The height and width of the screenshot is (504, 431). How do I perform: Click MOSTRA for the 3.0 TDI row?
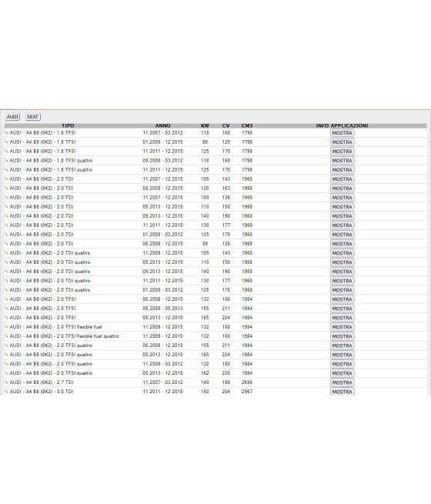(342, 392)
